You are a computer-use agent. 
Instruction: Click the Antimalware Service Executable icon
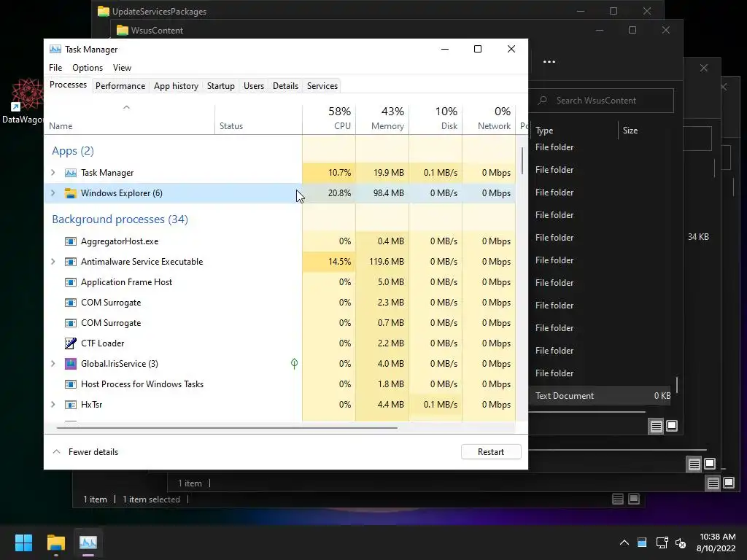pyautogui.click(x=71, y=262)
